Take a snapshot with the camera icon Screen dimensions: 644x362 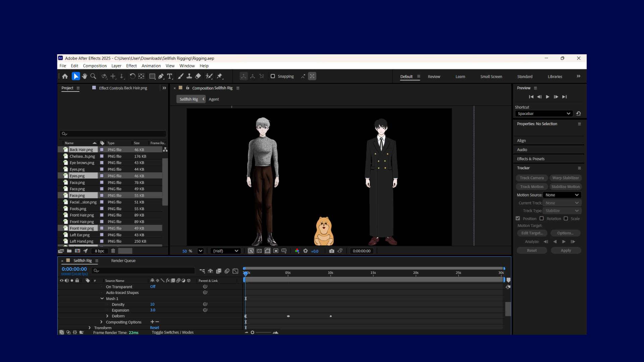point(332,251)
